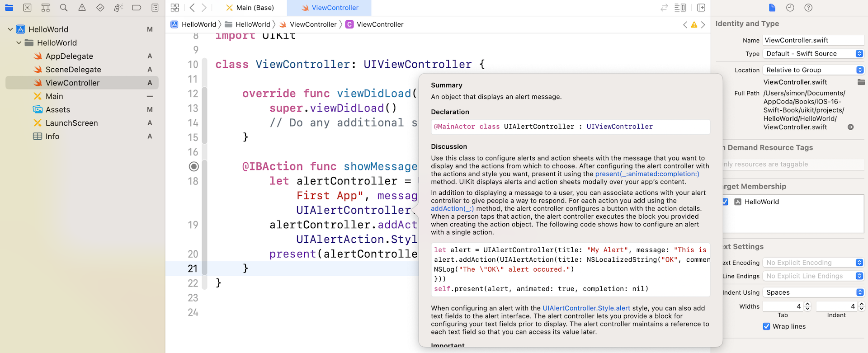Toggle the Wrap lines checkbox
868x353 pixels.
pyautogui.click(x=766, y=326)
